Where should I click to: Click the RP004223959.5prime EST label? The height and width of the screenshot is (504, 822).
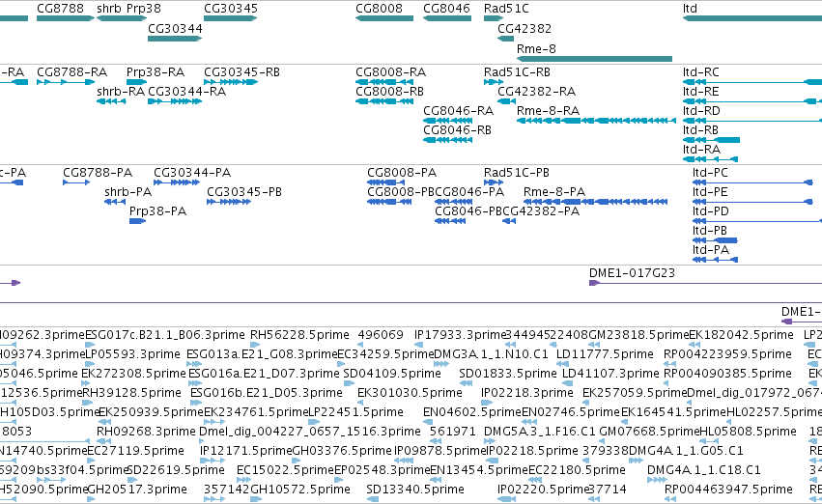(727, 354)
